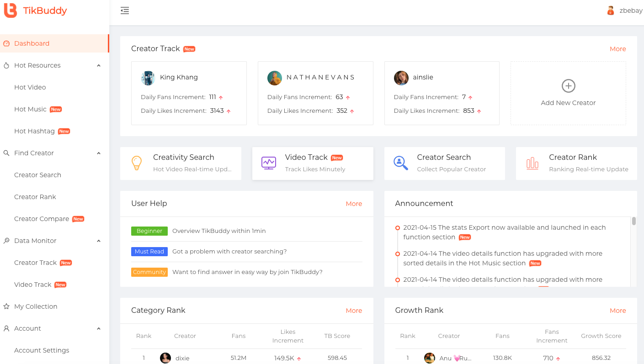
Task: Collapse the Hot Resources menu chevron
Action: 99,65
